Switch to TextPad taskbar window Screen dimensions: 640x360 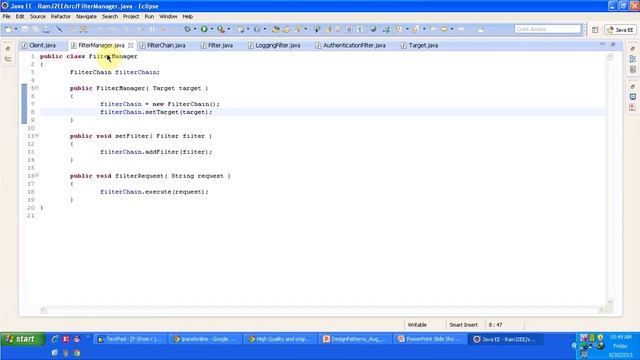[x=130, y=339]
